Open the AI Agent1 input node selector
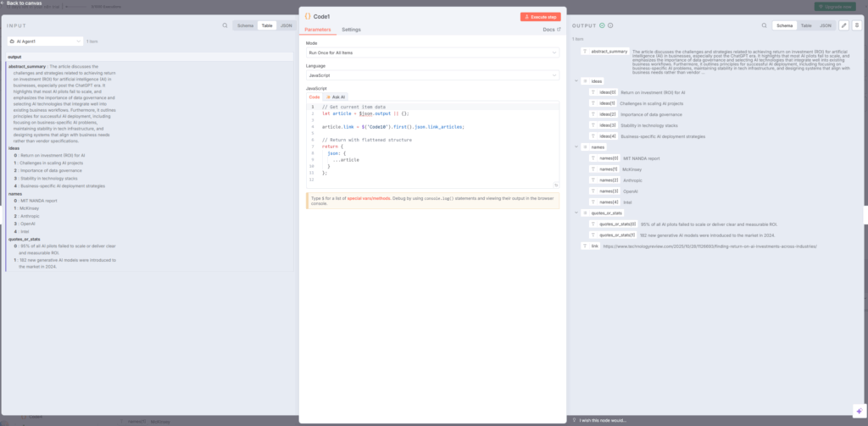 [x=45, y=41]
